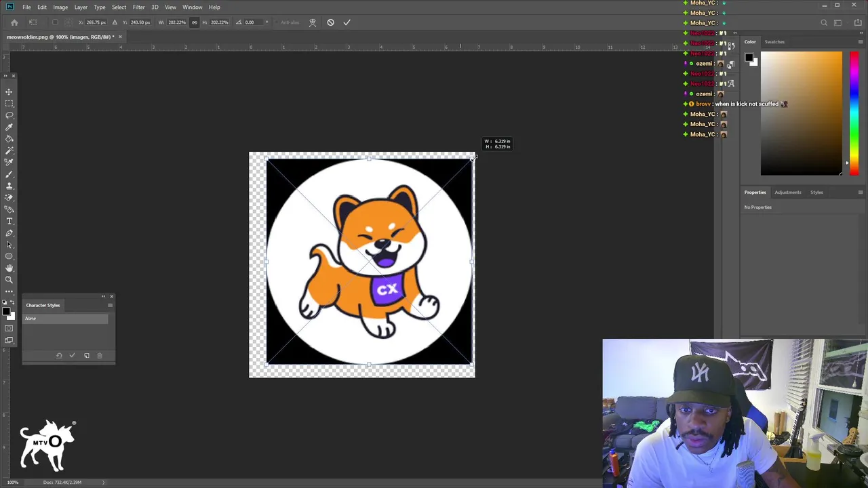The height and width of the screenshot is (488, 868).
Task: Click the redefine style checkmark in Character Styles
Action: [72, 356]
